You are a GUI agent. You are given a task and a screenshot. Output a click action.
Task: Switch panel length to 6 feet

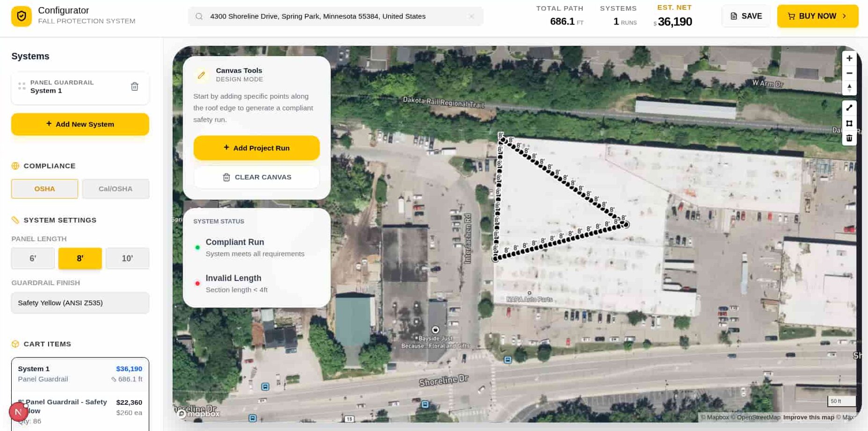(32, 258)
